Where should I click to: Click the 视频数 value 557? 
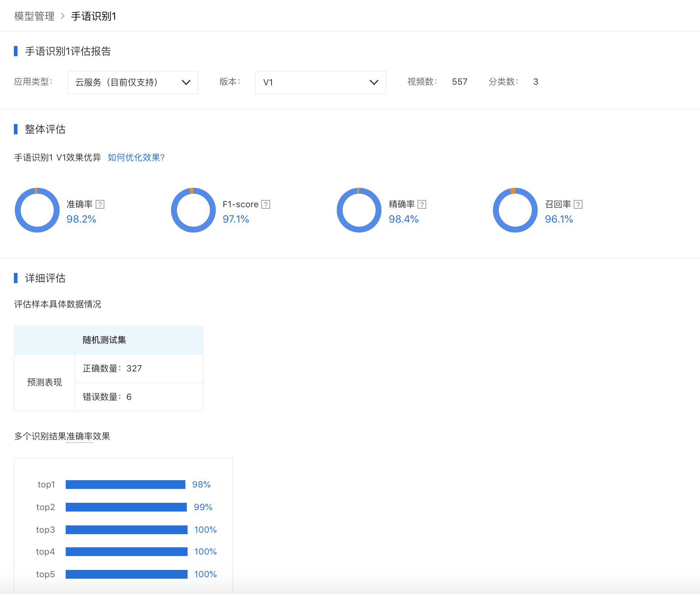tap(459, 82)
